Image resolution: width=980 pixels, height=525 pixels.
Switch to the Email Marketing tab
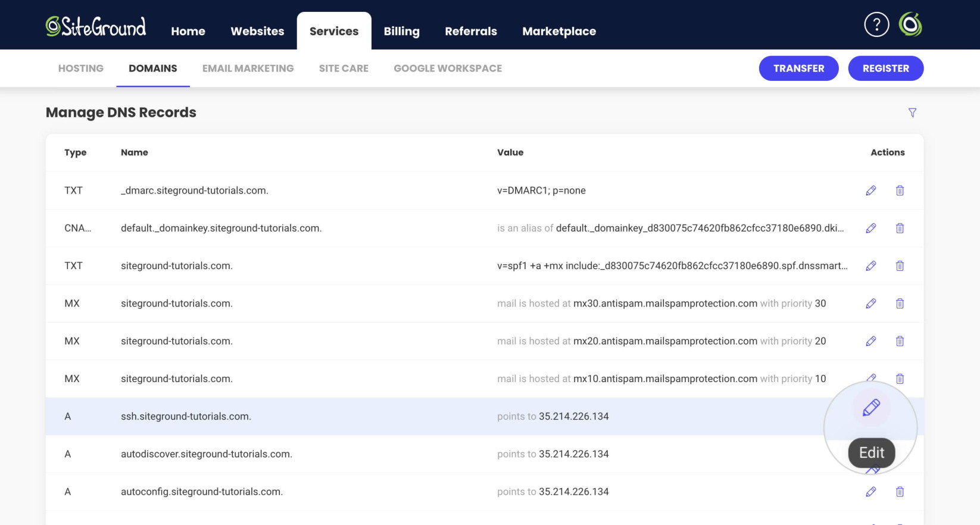[248, 68]
